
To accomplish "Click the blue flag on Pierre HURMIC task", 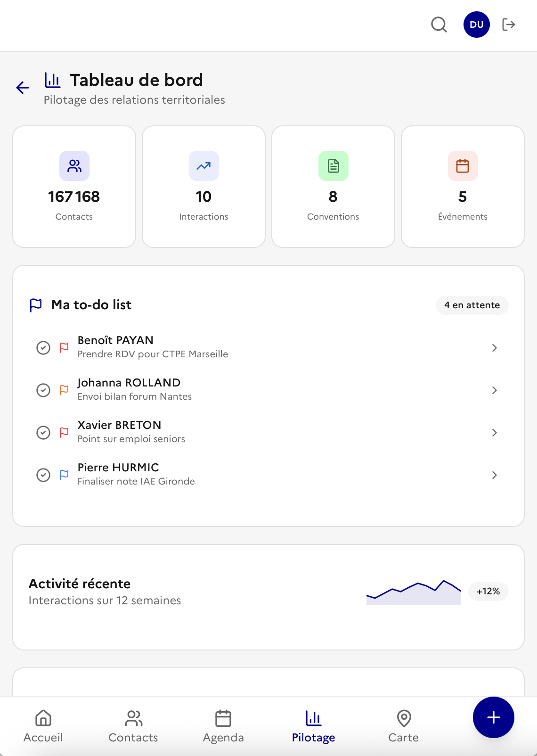I will pos(64,475).
